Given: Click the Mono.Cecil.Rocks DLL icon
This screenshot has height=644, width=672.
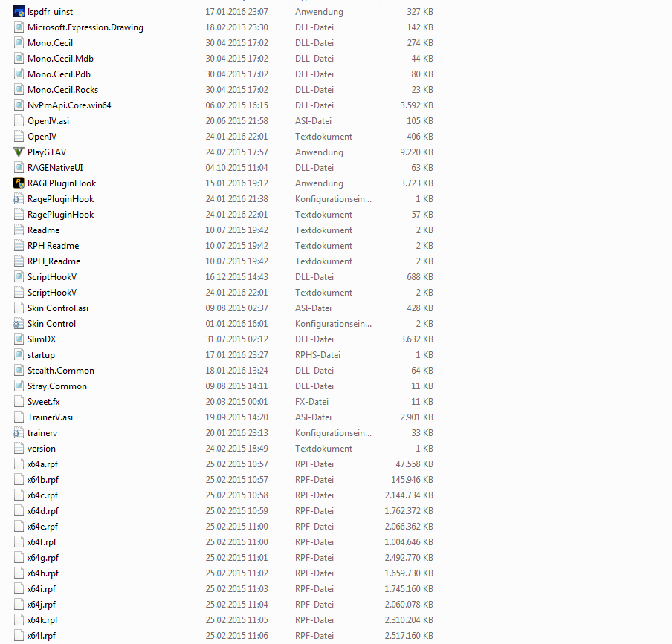Looking at the screenshot, I should [19, 89].
